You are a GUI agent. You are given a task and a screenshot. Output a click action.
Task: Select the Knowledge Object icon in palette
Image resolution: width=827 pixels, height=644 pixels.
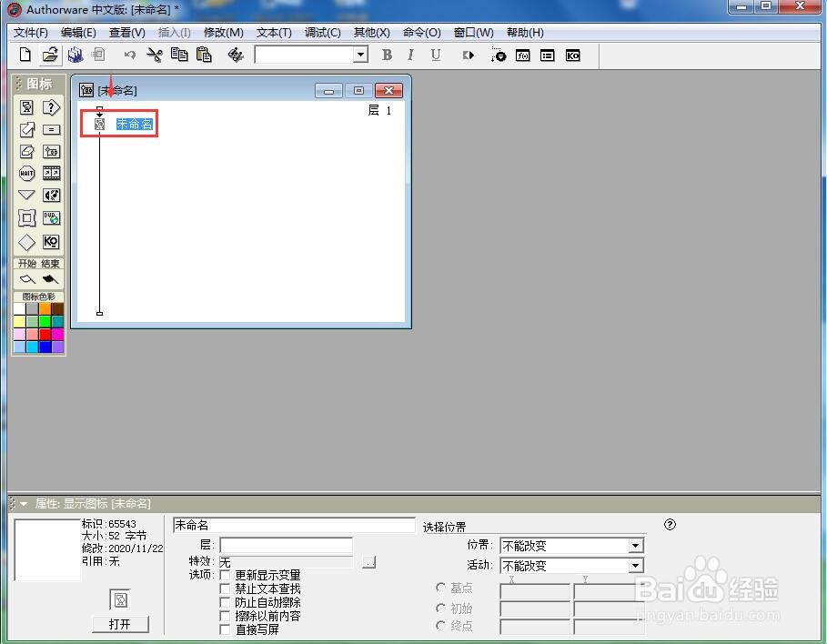click(51, 242)
